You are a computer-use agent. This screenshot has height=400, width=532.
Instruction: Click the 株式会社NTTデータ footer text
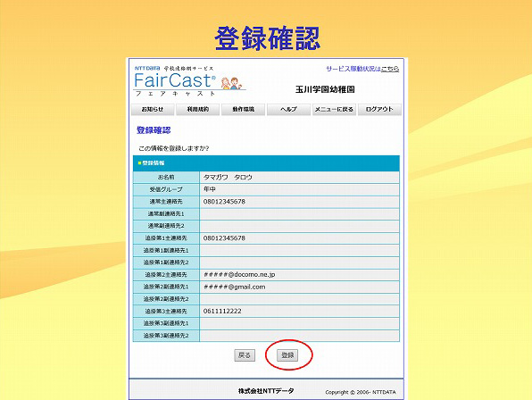266,391
